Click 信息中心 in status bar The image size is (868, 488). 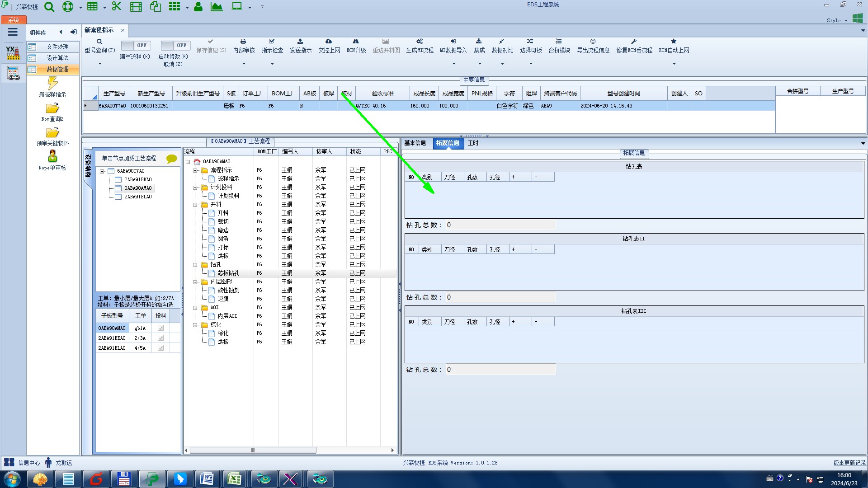coord(22,463)
